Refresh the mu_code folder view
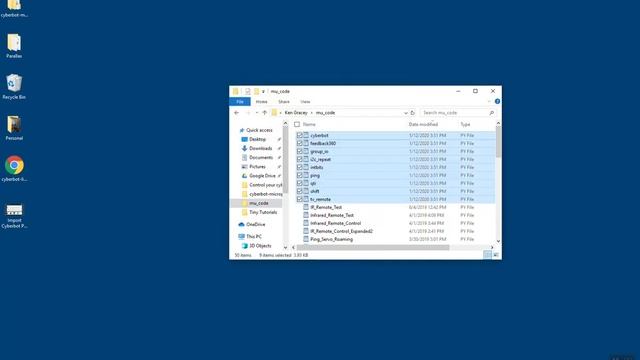 [413, 113]
